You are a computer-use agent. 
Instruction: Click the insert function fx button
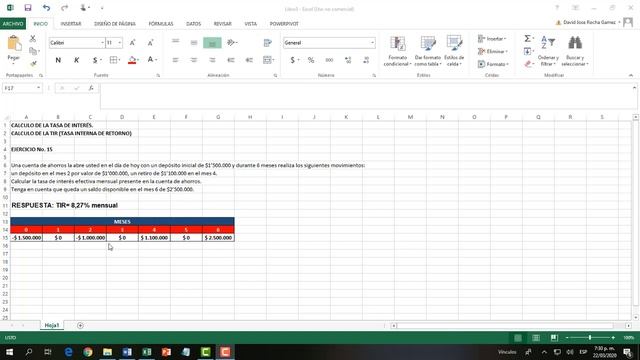pos(91,88)
